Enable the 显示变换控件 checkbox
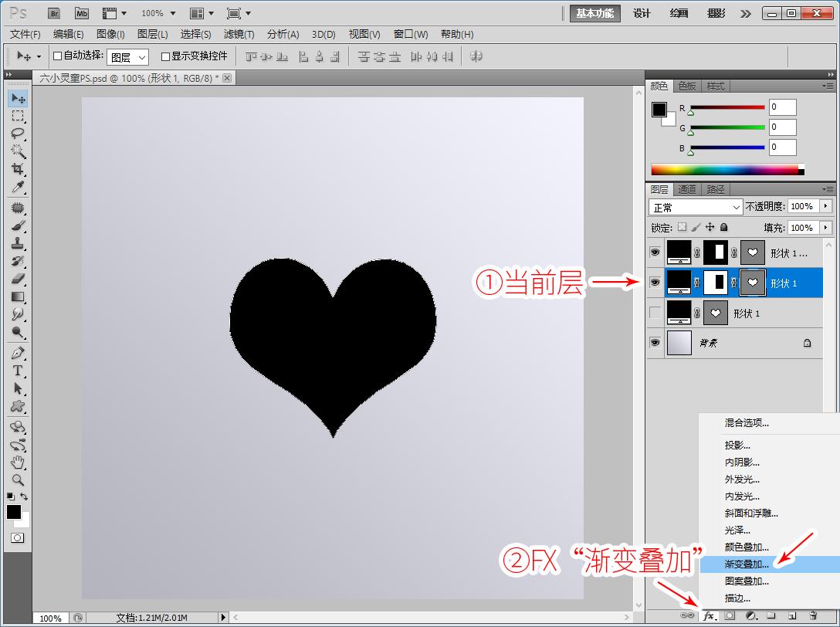The height and width of the screenshot is (627, 840). (x=165, y=56)
